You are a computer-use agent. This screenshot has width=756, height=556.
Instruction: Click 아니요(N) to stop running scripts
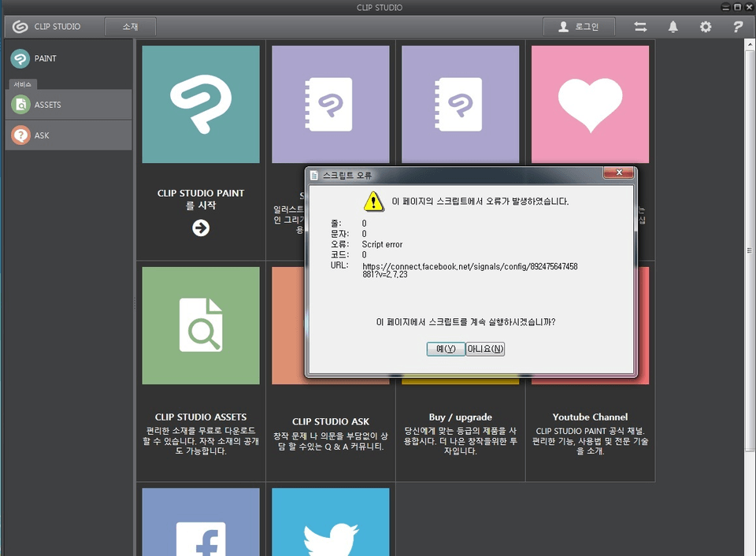[485, 349]
